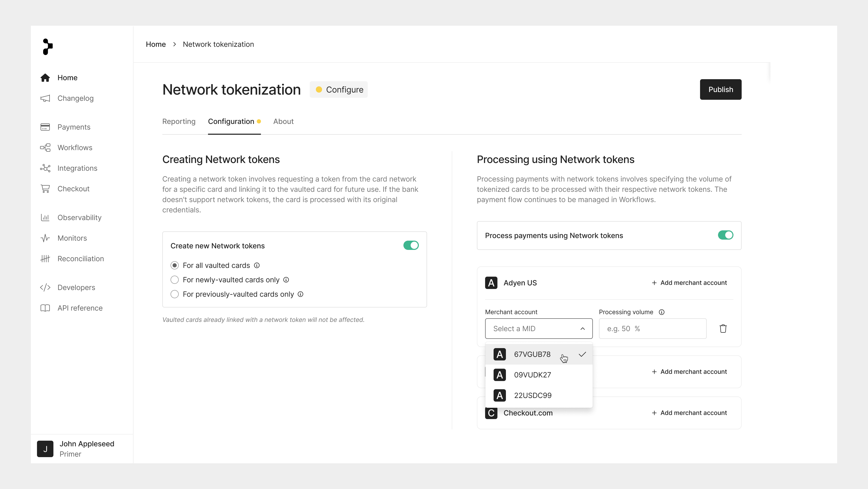Click the Publish button

coord(720,89)
